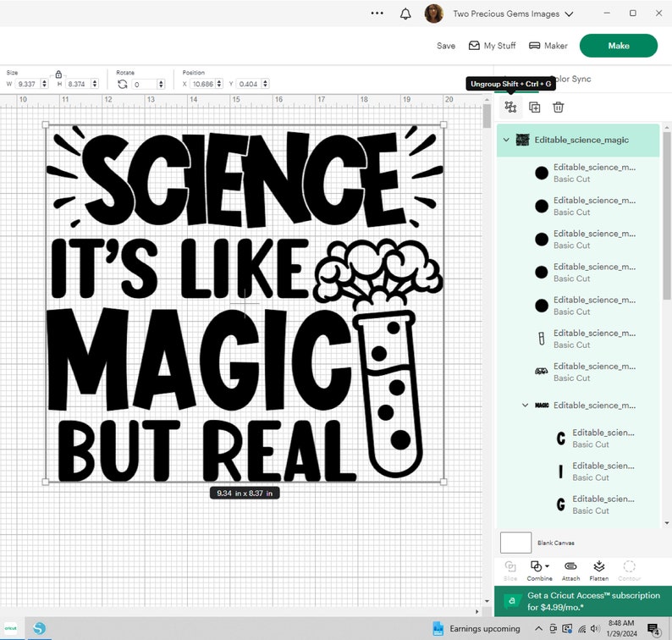The image size is (672, 640).
Task: Click the canvas vertical scrollbar thumb
Action: (487, 116)
